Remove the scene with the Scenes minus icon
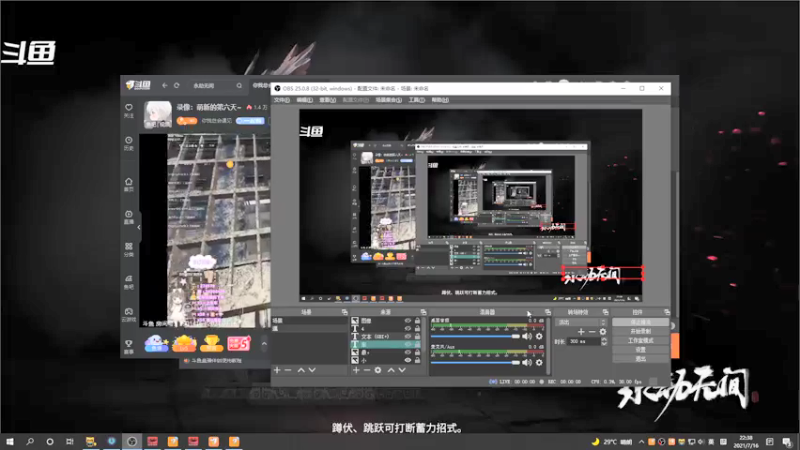Image resolution: width=800 pixels, height=450 pixels. pyautogui.click(x=288, y=370)
